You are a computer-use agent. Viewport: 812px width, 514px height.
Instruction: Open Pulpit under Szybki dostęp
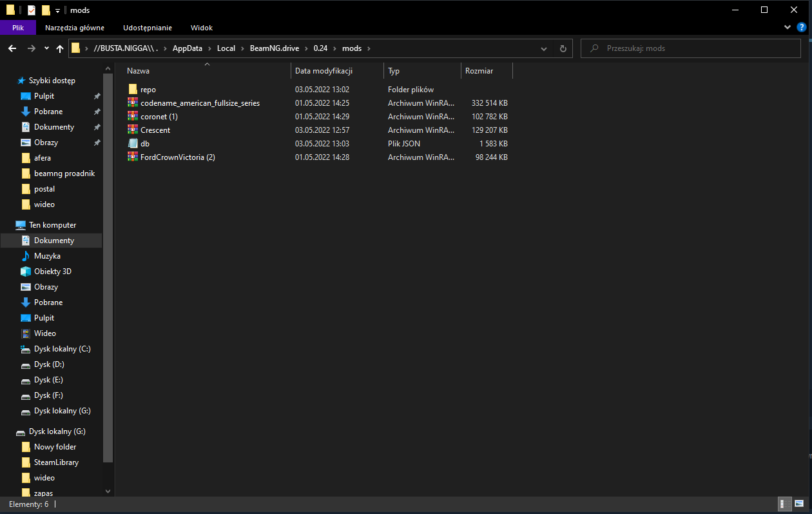[44, 96]
